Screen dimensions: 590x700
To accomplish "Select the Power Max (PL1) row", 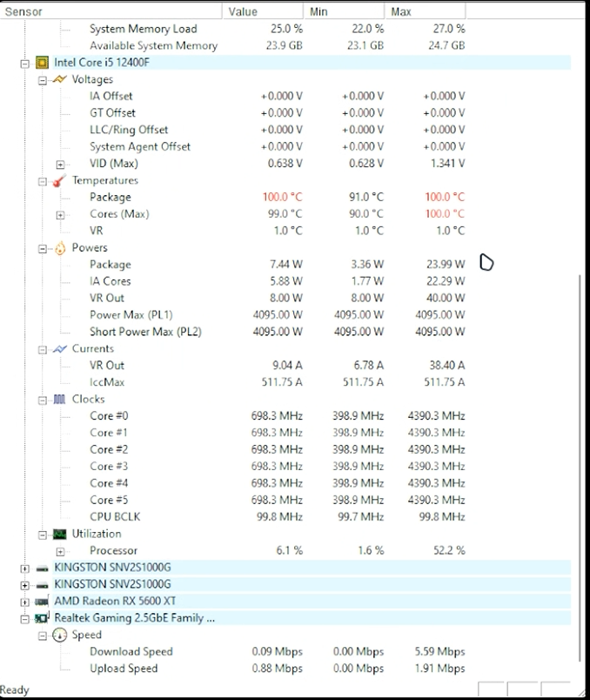I will [x=277, y=314].
